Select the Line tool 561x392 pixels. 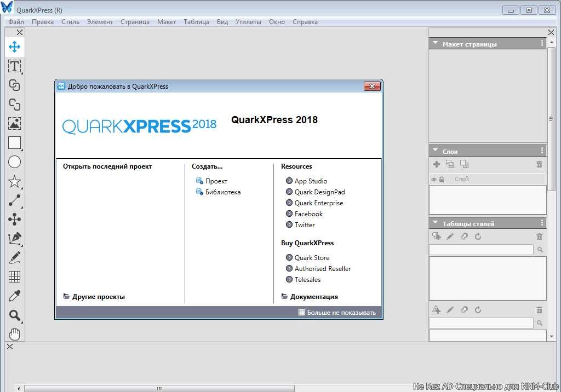point(14,200)
